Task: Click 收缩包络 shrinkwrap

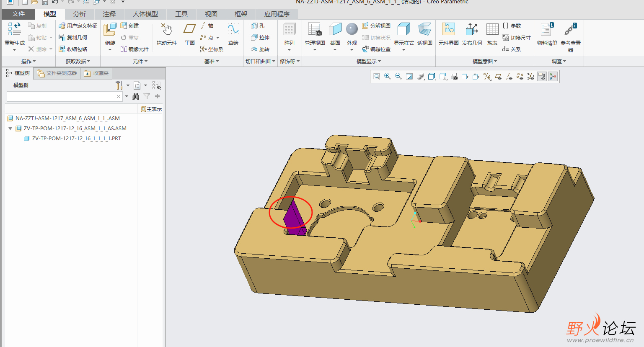Action: coord(73,49)
